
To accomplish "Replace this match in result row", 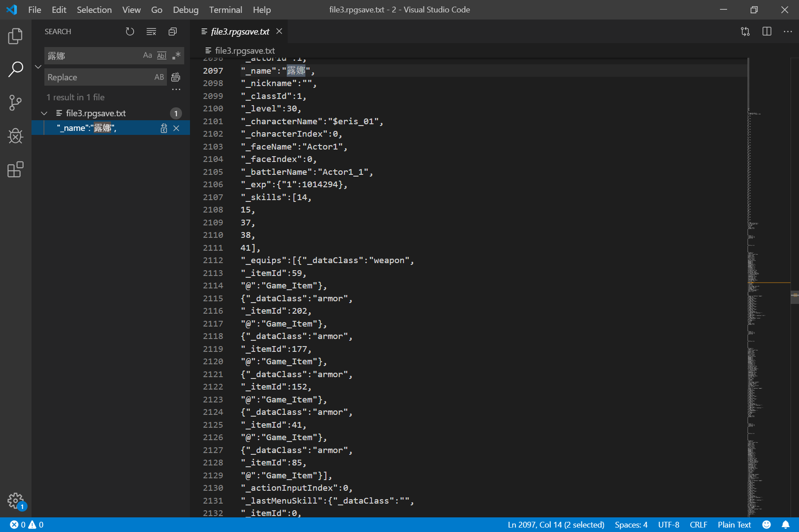I will click(x=164, y=128).
